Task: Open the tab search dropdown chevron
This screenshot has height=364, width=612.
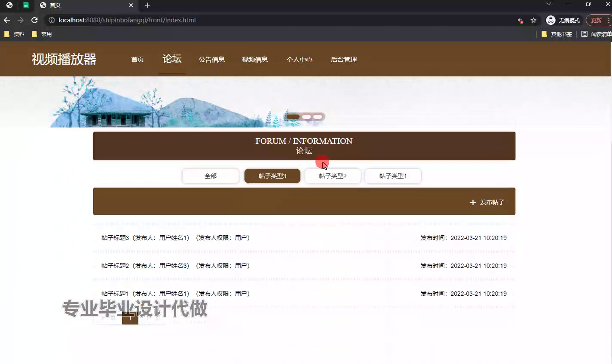Action: (548, 4)
